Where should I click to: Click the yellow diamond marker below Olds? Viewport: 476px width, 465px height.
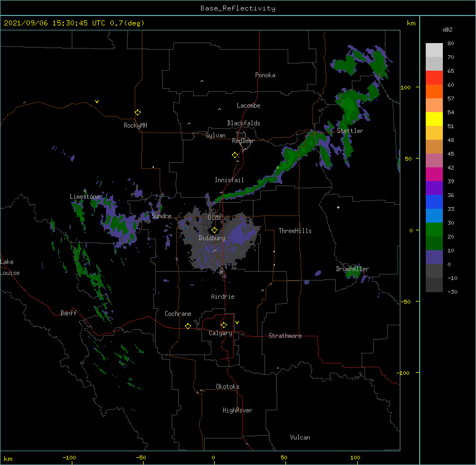pos(214,230)
